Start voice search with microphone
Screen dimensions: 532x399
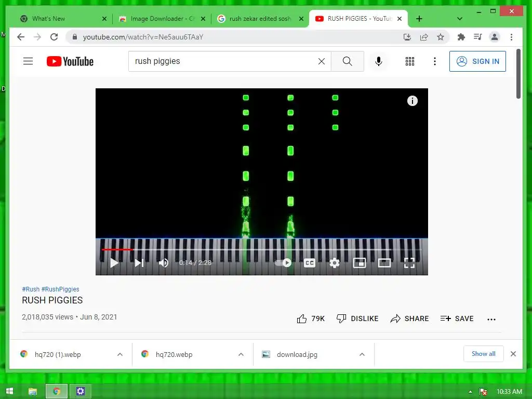click(379, 61)
